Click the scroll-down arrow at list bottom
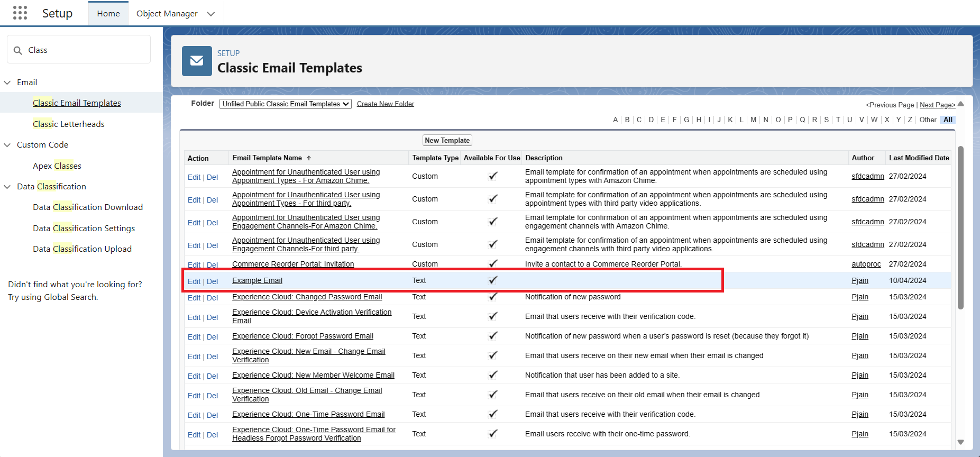980x457 pixels. (960, 442)
